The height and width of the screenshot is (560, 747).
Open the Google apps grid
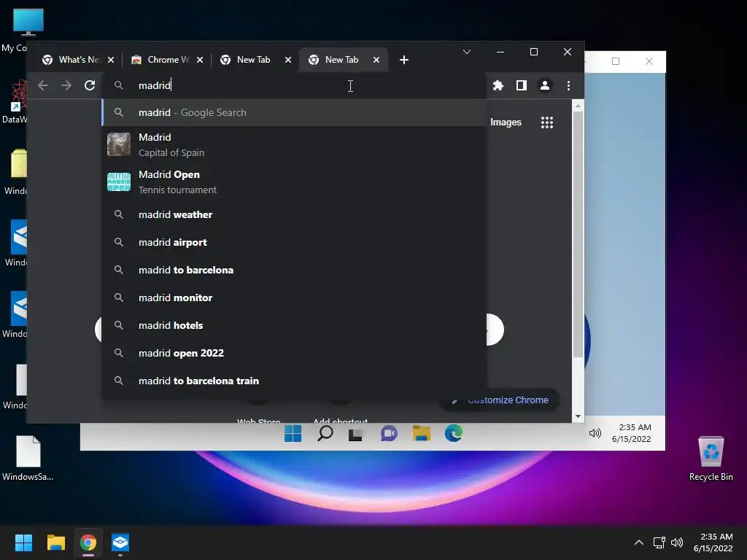coord(547,122)
